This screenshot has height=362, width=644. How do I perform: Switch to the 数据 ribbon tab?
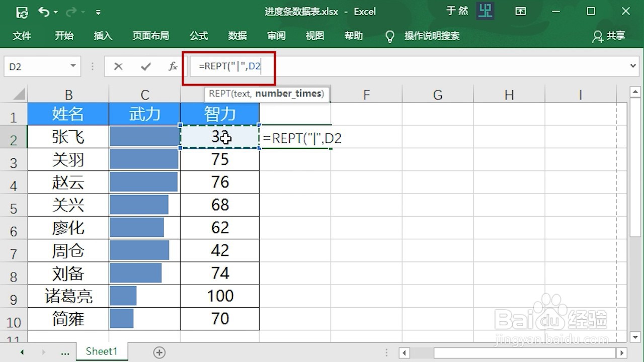[x=237, y=36]
